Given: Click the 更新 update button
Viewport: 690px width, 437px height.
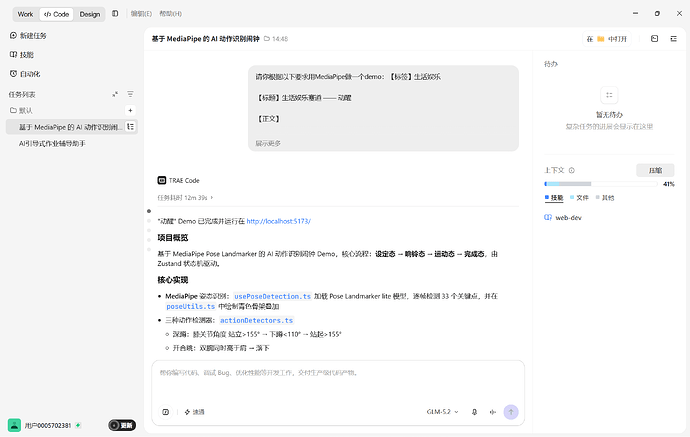Looking at the screenshot, I should tap(122, 425).
